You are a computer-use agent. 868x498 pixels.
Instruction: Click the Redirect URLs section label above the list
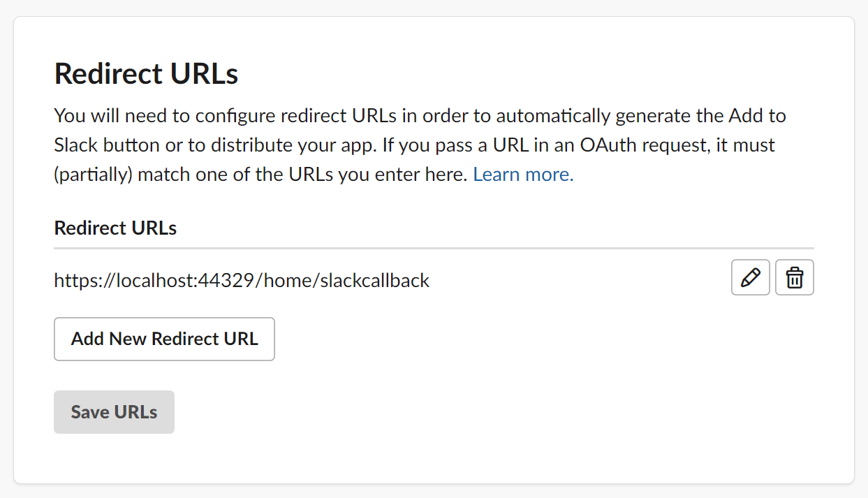[x=115, y=228]
